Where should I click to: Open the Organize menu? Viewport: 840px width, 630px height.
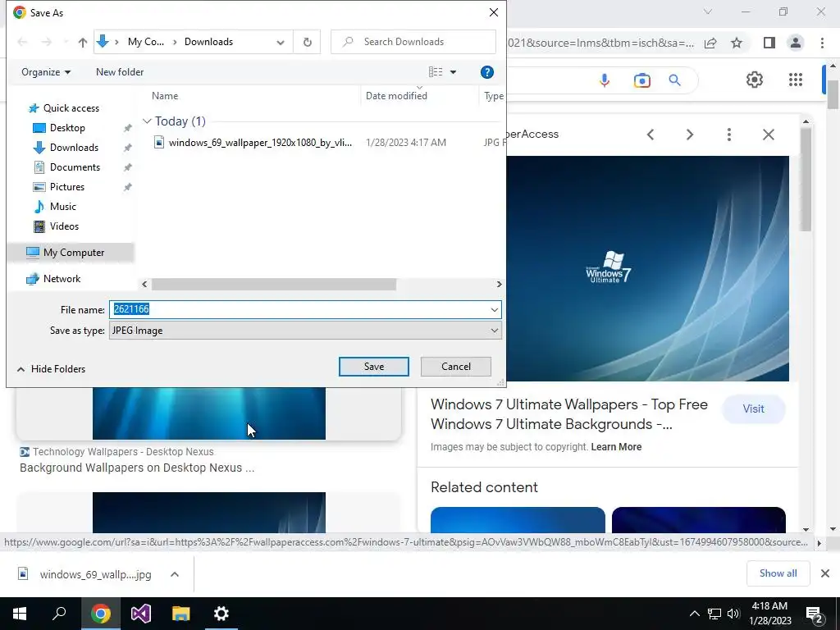[x=46, y=72]
